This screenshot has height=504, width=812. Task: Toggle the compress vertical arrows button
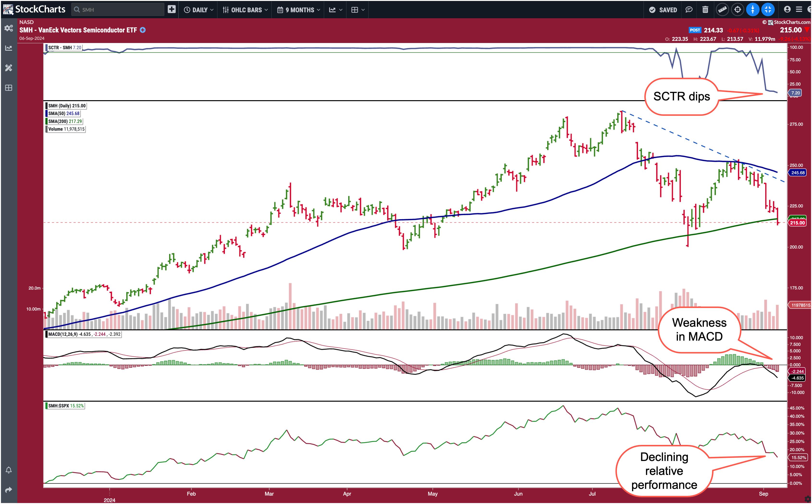[x=753, y=10]
